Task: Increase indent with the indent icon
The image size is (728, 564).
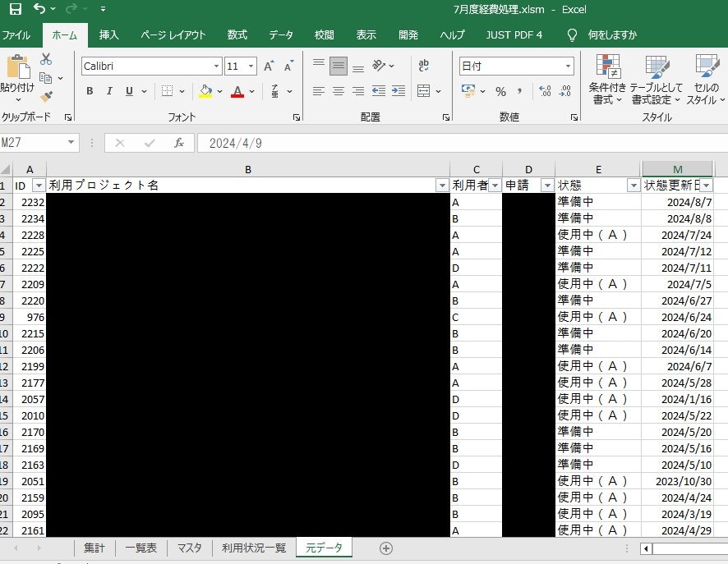Action: coord(399,90)
